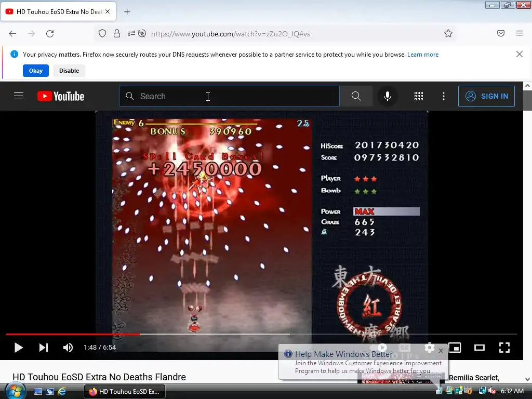Image resolution: width=532 pixels, height=399 pixels.
Task: Open the YouTube apps grid icon
Action: (418, 96)
